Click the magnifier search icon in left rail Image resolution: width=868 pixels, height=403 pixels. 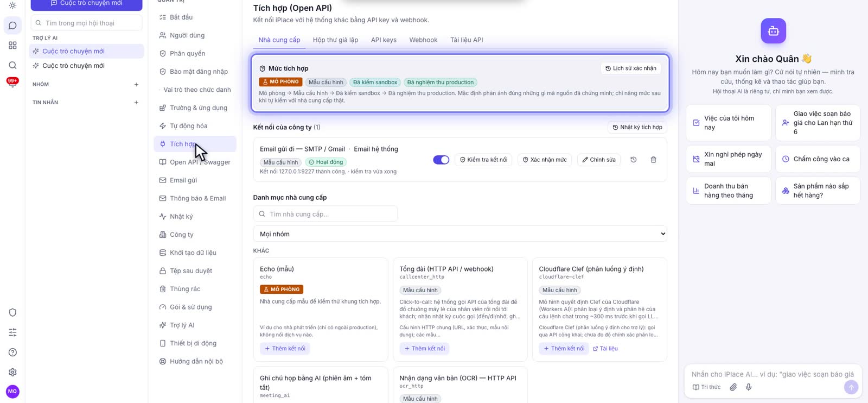12,65
